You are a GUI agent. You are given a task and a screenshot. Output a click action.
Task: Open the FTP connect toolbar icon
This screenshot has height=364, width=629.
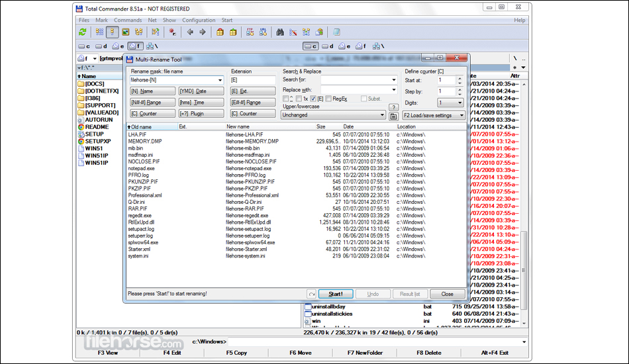coord(250,32)
